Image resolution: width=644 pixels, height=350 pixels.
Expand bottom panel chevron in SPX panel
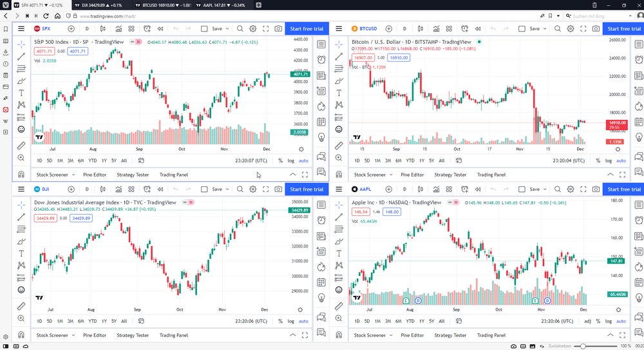coord(293,175)
